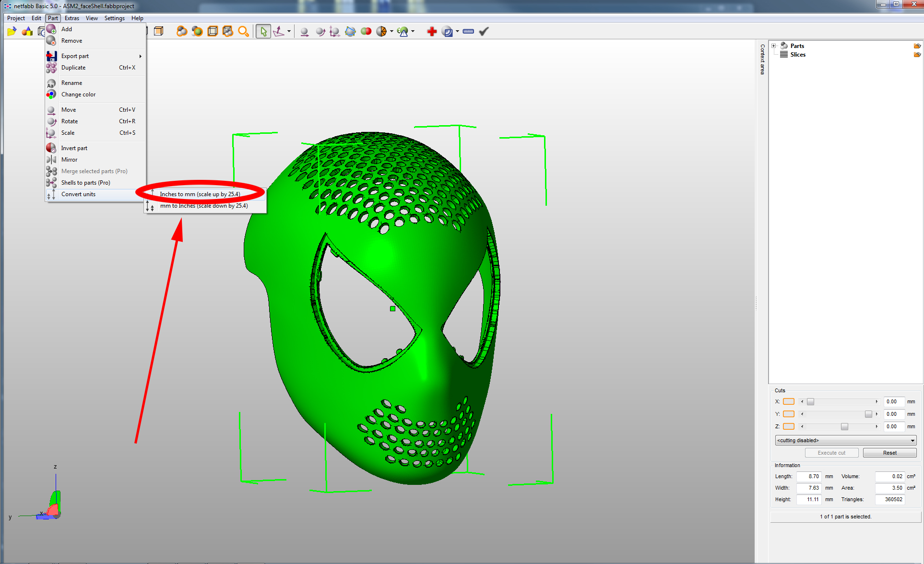Select the Slices tree item
The width and height of the screenshot is (924, 564).
tap(798, 55)
